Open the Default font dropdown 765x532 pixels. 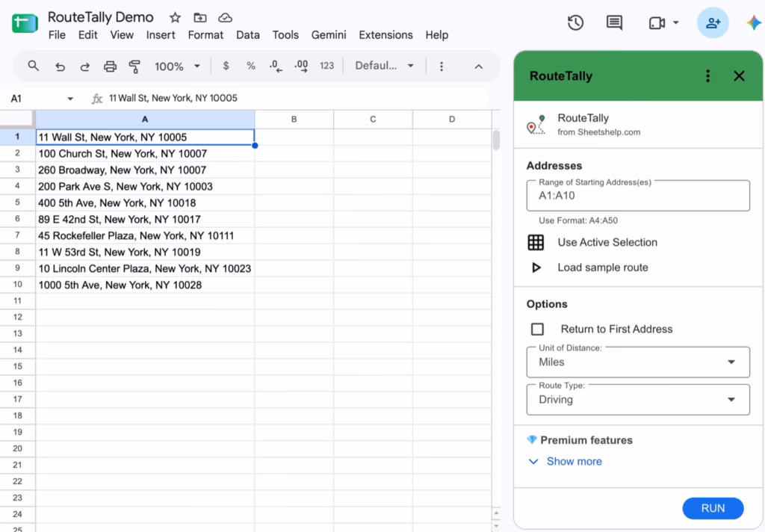click(x=385, y=66)
